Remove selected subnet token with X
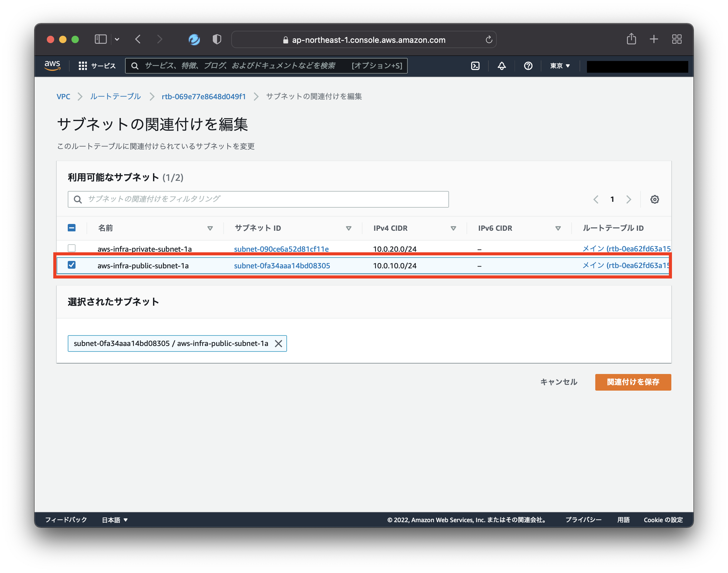 coord(278,343)
